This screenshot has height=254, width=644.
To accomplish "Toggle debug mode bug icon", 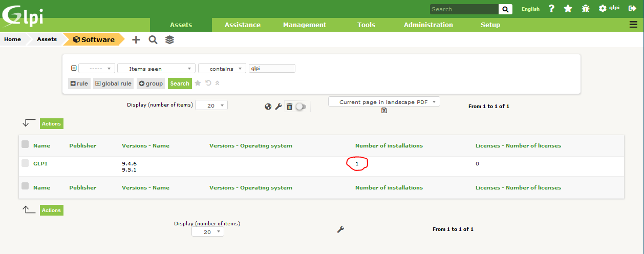I will [x=586, y=9].
